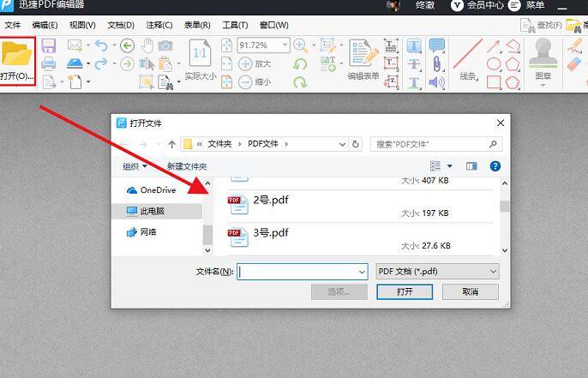588x378 pixels.
Task: Expand the PDF 文档 (*.pdf) file type dropdown
Action: point(492,272)
